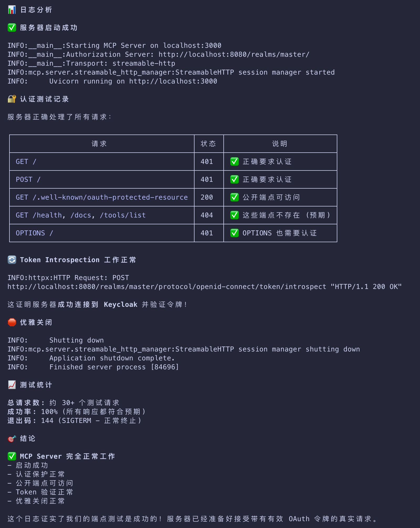Click the 说明 column header
Viewport: 420px width, 528px height.
coord(280,144)
